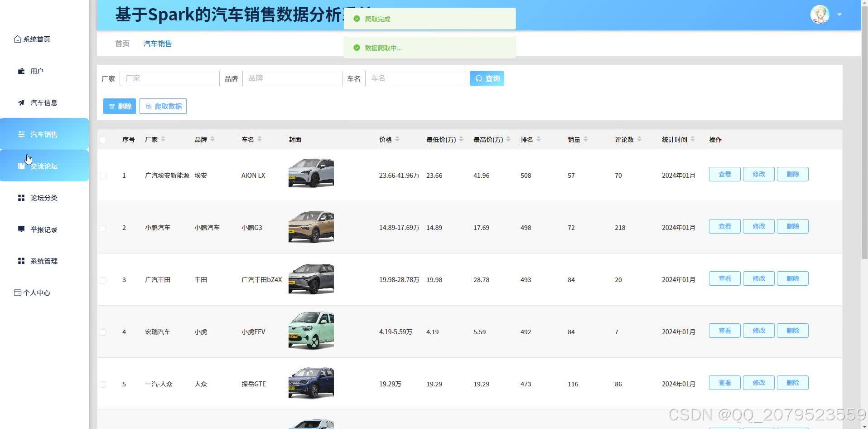Sort the table by 排名 column

pos(539,139)
